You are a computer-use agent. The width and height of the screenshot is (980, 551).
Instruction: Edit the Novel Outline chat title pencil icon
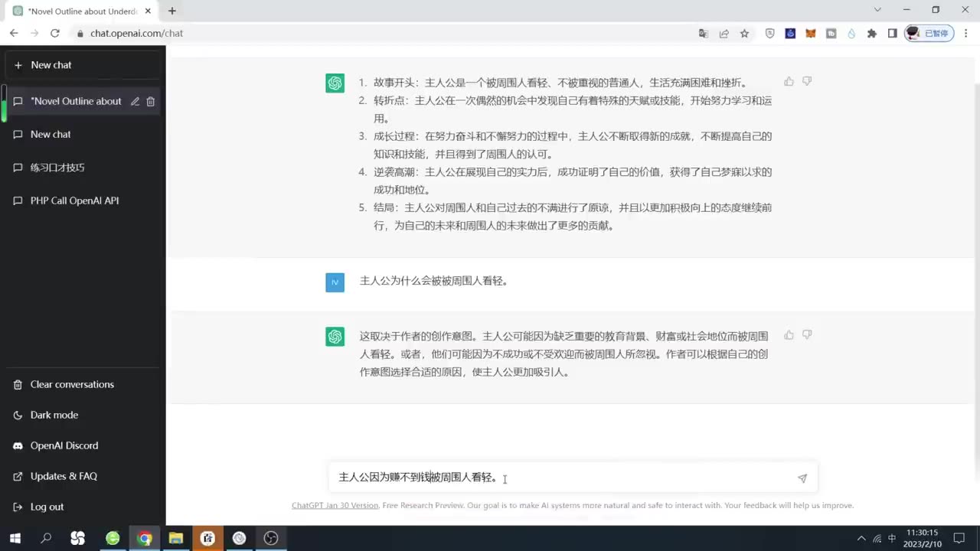pyautogui.click(x=135, y=101)
